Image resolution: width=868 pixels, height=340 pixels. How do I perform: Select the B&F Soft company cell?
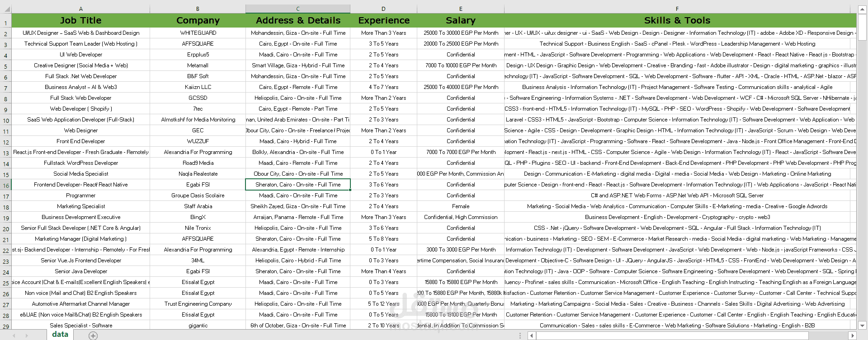(198, 76)
